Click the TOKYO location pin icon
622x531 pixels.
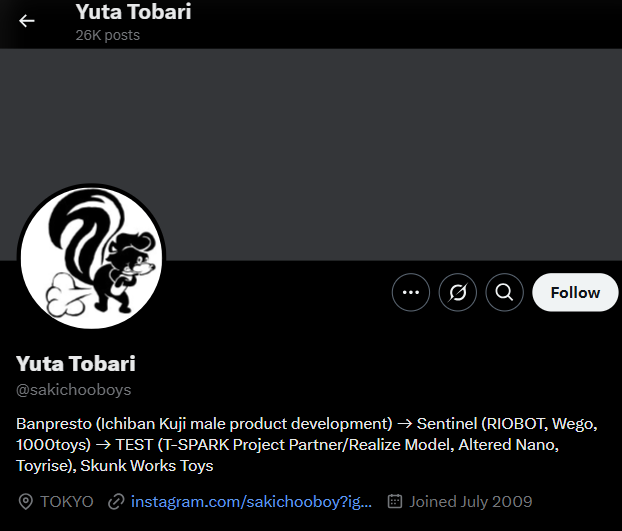point(26,502)
